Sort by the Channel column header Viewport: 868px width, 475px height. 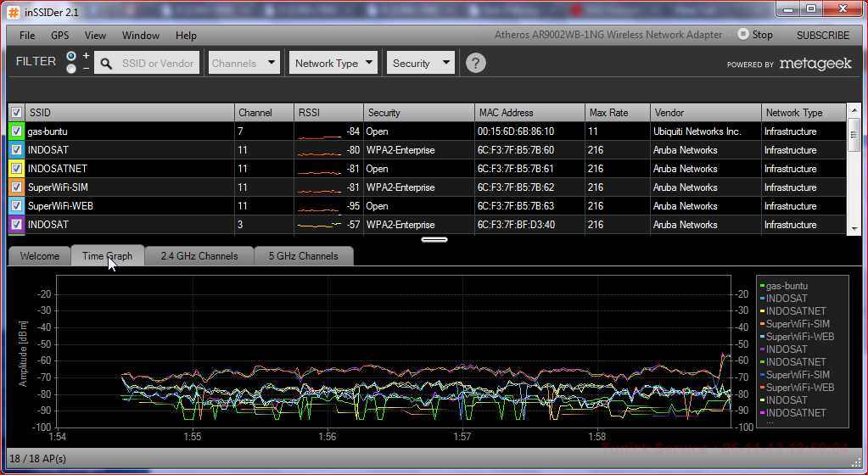(264, 112)
